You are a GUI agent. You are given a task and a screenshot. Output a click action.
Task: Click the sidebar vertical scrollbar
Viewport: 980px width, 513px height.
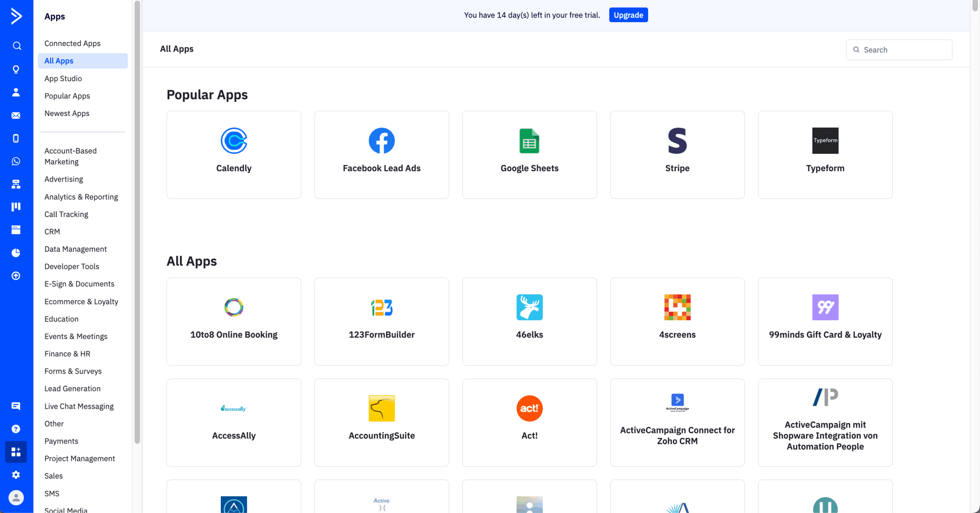(x=137, y=222)
